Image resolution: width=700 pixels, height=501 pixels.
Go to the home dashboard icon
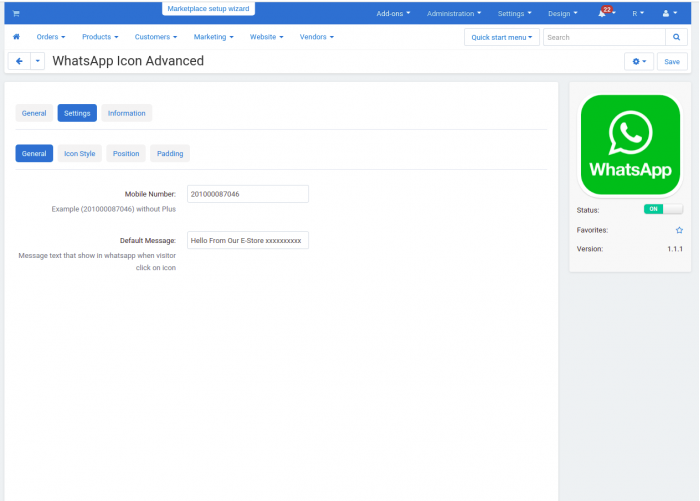click(17, 37)
